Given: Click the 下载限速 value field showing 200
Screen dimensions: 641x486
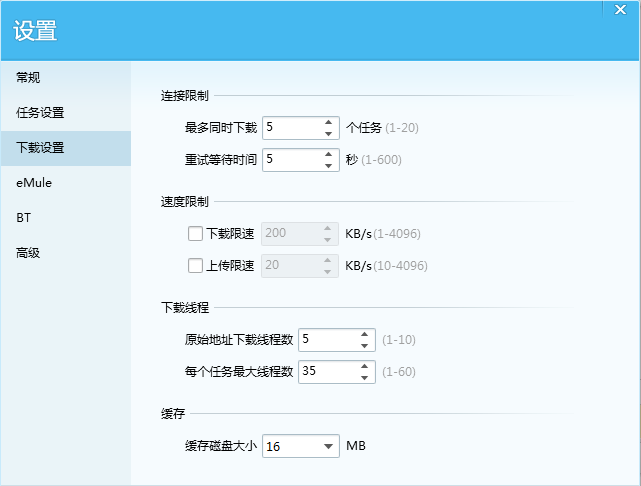Looking at the screenshot, I should 300,234.
